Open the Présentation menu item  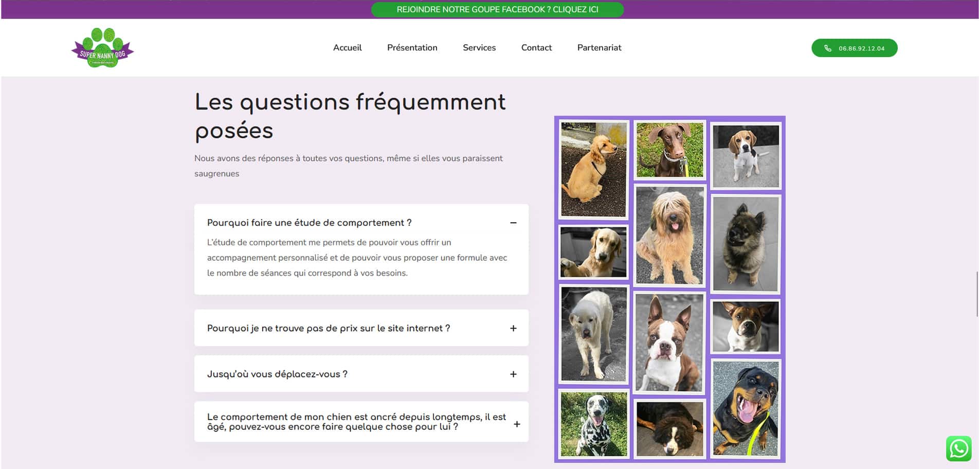[x=412, y=48]
